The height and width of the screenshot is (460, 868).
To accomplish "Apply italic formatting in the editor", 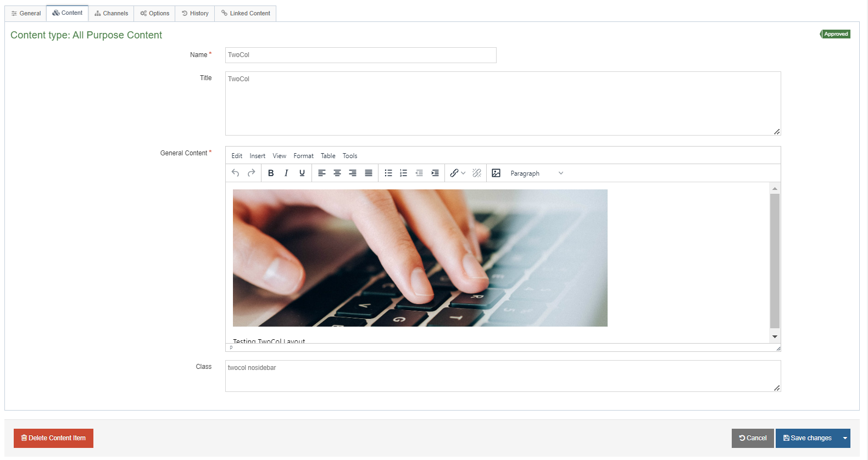I will 286,173.
